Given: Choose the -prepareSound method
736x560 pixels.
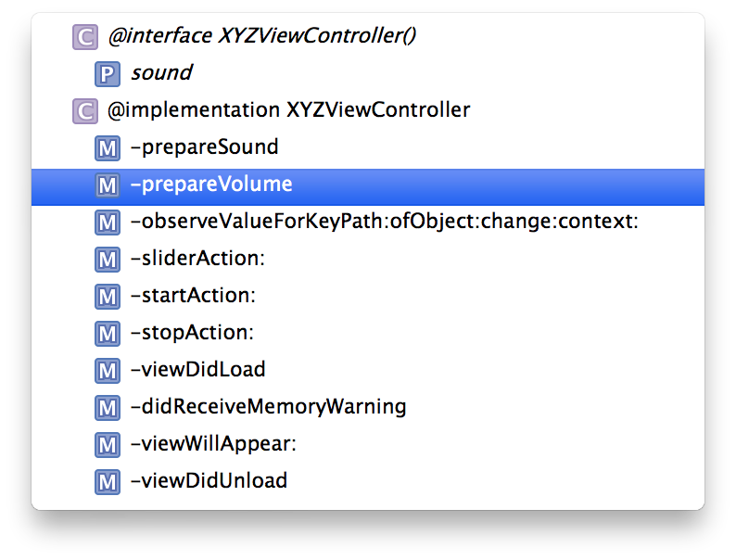Looking at the screenshot, I should [204, 147].
